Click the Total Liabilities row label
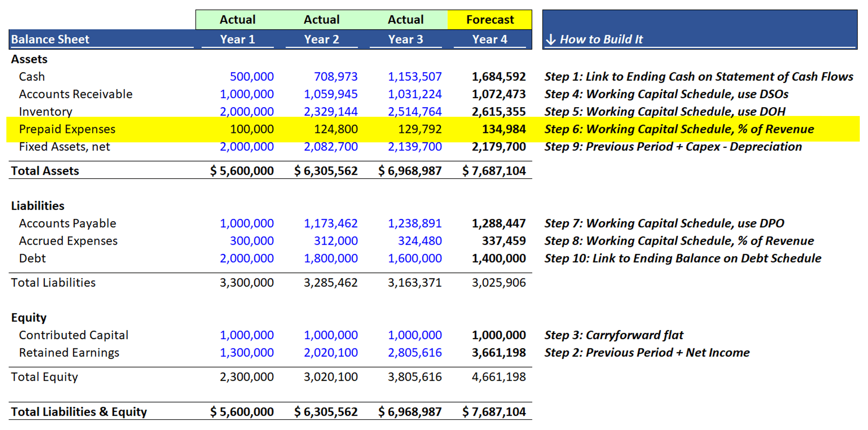The width and height of the screenshot is (868, 430). (53, 283)
